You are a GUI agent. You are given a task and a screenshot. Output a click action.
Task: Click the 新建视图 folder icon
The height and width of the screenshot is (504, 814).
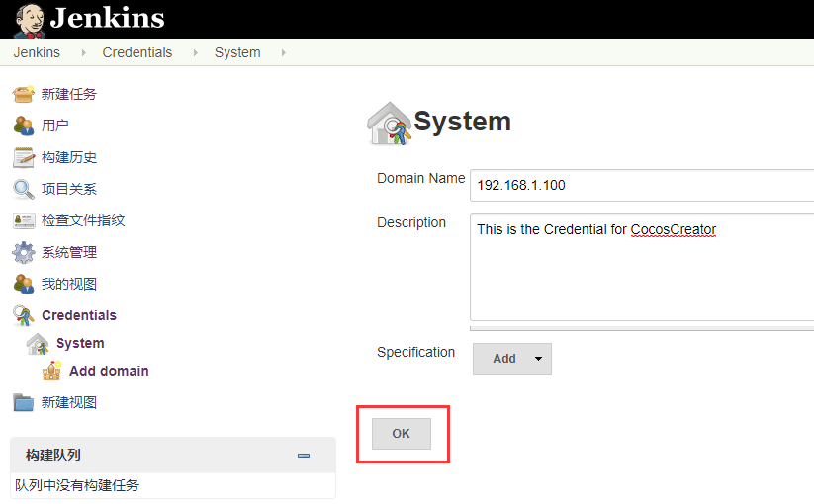click(24, 402)
